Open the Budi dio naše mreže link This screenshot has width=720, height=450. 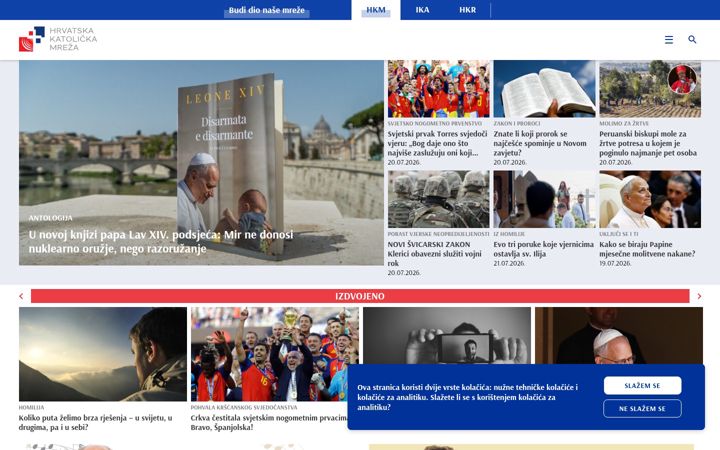[266, 10]
